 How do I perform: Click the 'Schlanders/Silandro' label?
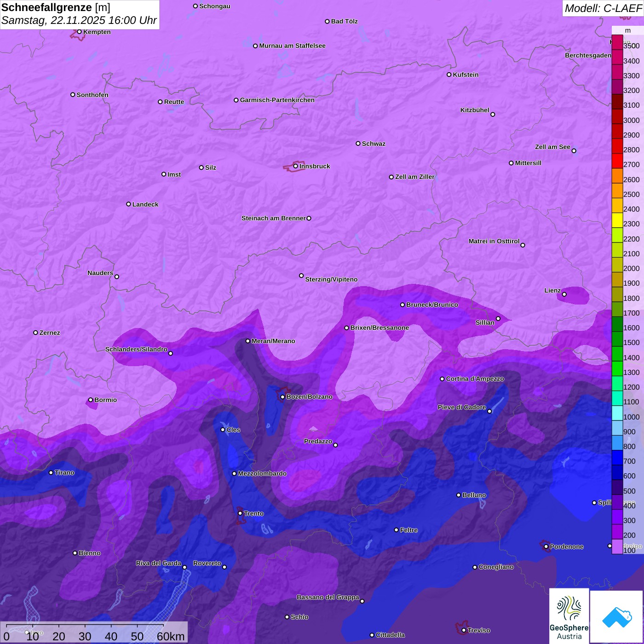[x=137, y=350]
